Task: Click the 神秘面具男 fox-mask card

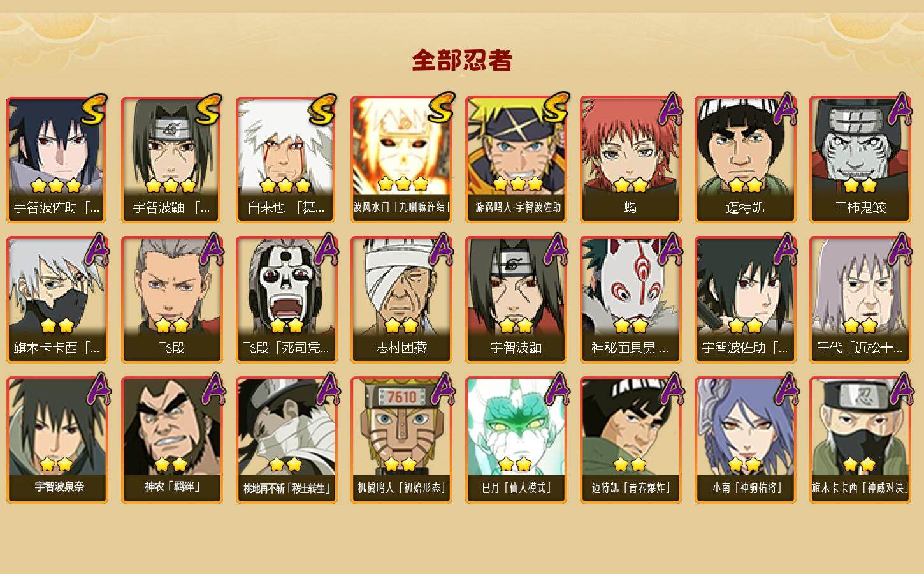Action: 630,300
